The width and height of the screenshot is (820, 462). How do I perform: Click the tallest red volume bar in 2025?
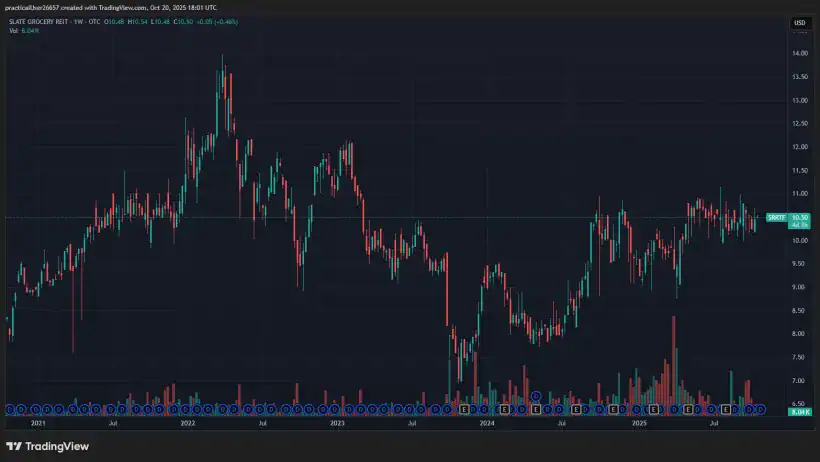[x=674, y=362]
